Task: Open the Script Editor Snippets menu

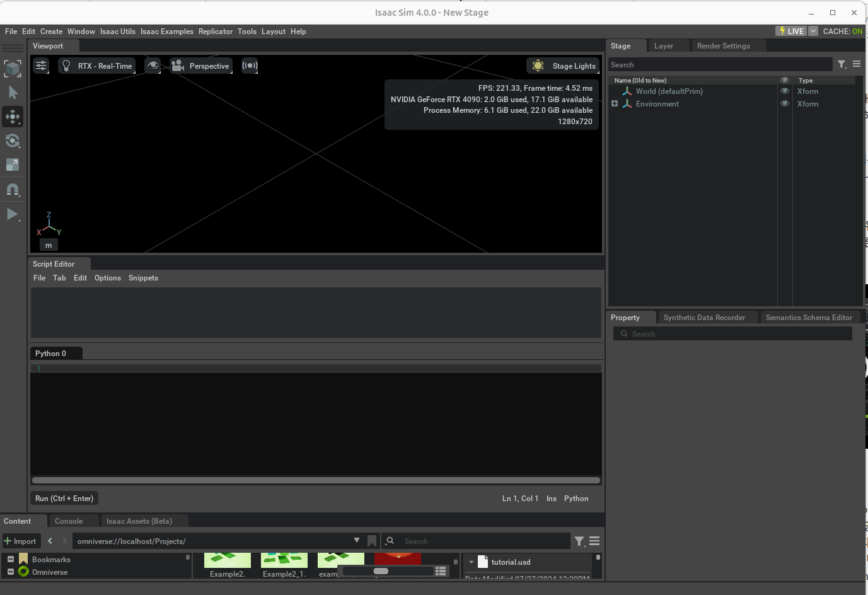Action: click(143, 278)
